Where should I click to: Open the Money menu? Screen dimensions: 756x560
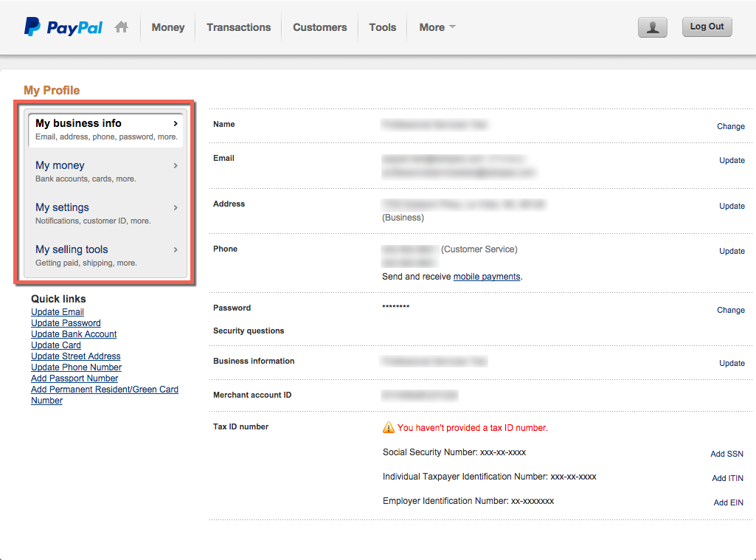point(167,27)
